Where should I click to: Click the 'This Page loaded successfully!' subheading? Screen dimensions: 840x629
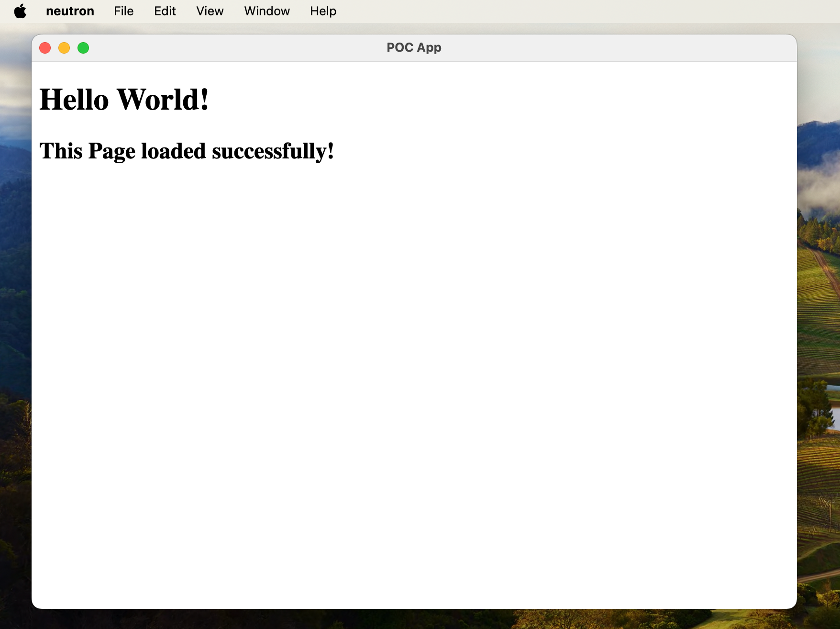click(187, 151)
